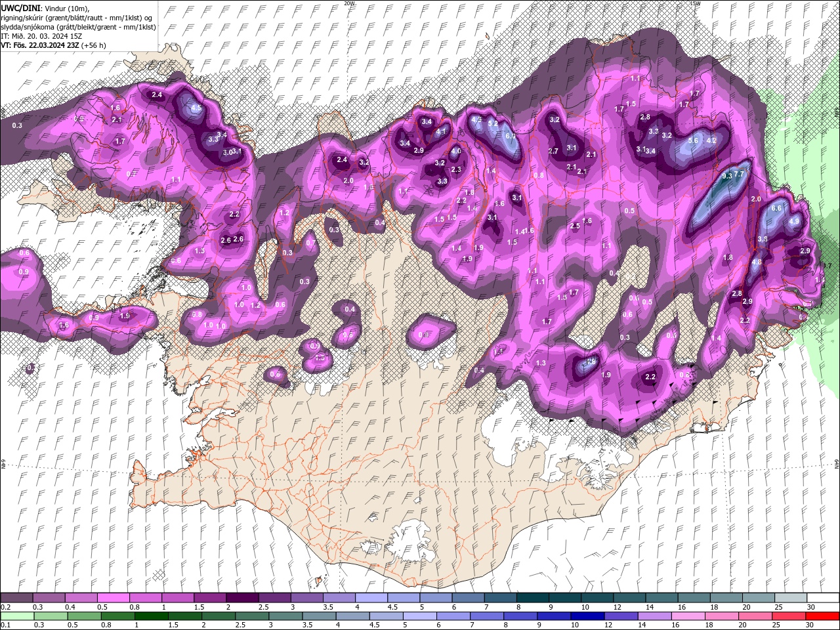Select the bright pink 0.5 swatch, upper legend

[113, 598]
